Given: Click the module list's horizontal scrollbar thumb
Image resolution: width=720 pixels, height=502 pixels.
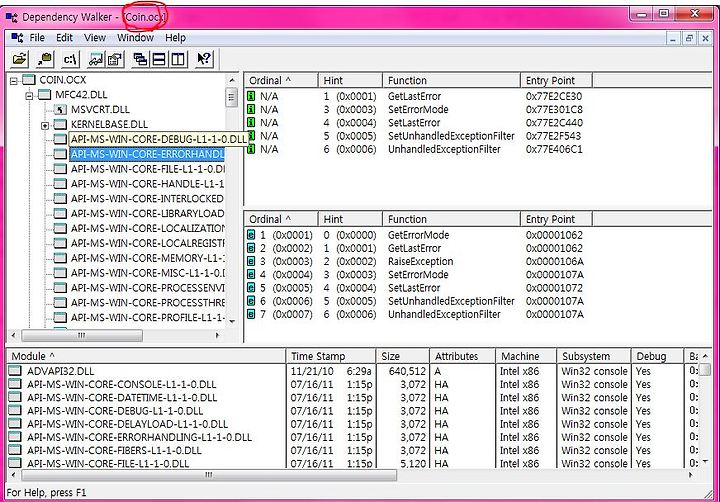Looking at the screenshot, I should (x=209, y=474).
